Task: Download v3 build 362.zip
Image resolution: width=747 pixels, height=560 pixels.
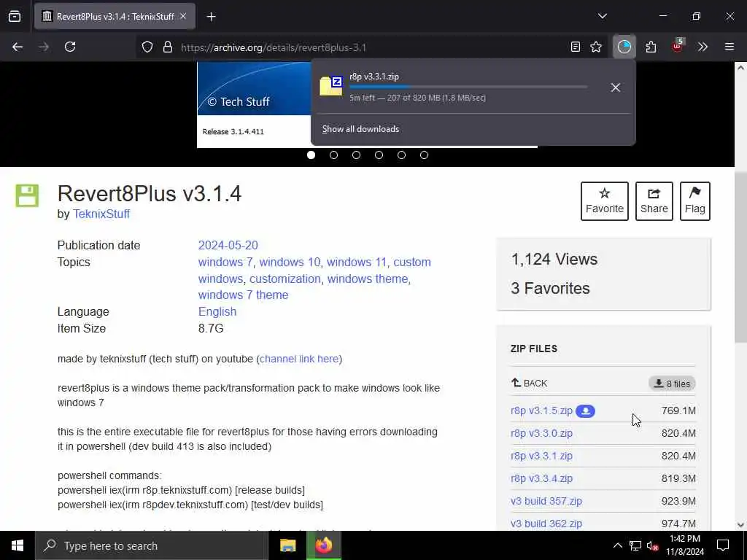Action: point(546,524)
